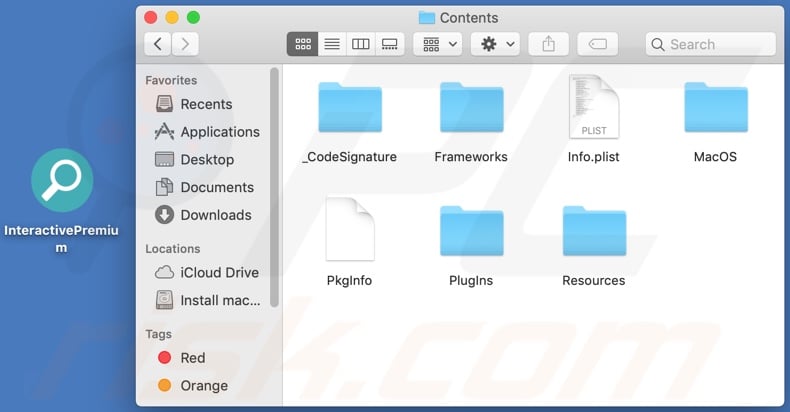Click the Locations section header
This screenshot has height=412, width=790.
(173, 249)
